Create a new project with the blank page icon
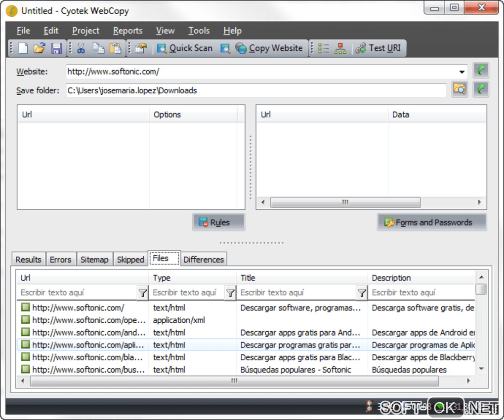Screen dimensions: 504x420 click(23, 48)
